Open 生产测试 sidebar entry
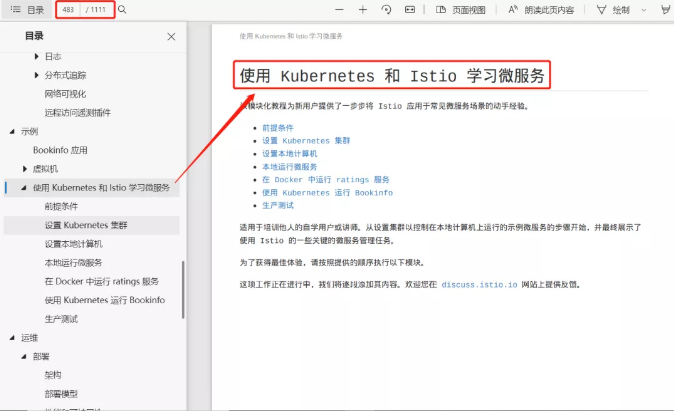Image resolution: width=674 pixels, height=412 pixels. [61, 319]
